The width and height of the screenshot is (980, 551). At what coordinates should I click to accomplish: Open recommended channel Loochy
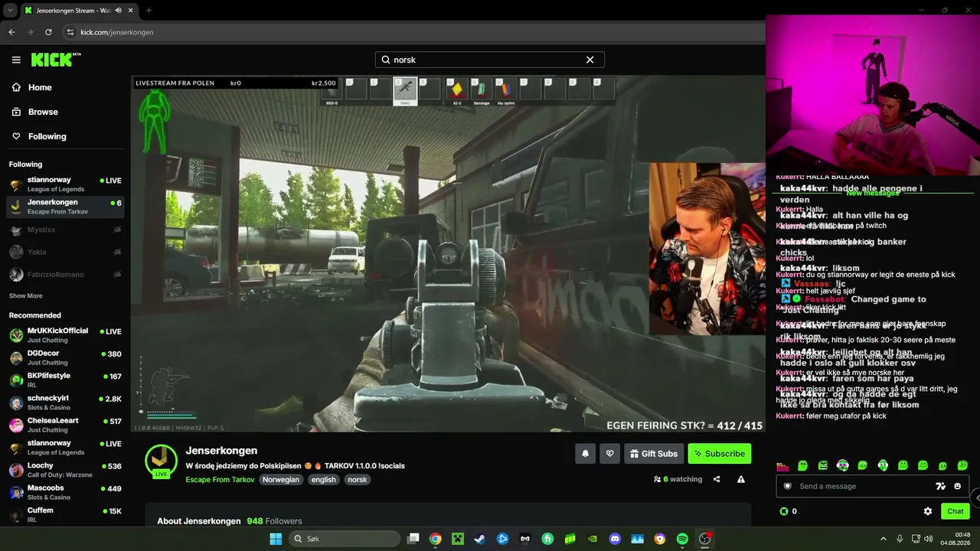point(65,470)
